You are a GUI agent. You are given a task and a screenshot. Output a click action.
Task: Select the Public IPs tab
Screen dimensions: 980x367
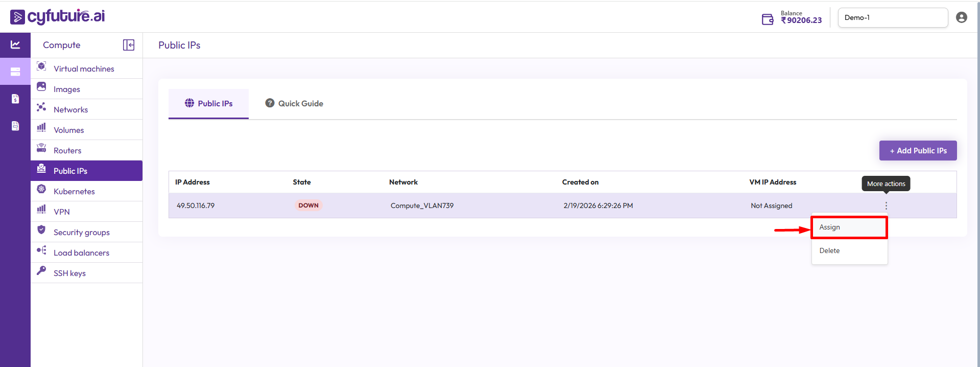pos(208,103)
